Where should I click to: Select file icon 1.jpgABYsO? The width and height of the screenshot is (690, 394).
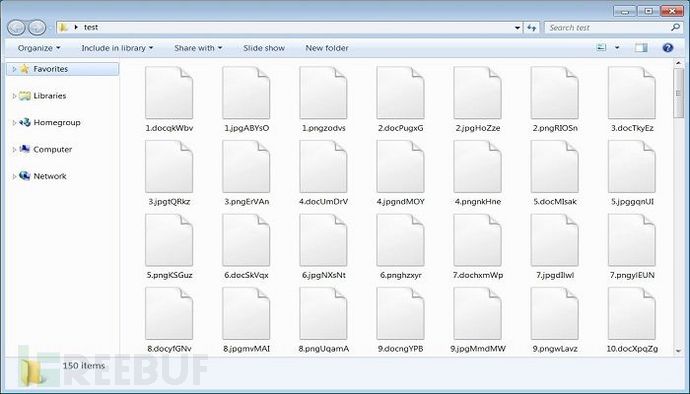(246, 93)
